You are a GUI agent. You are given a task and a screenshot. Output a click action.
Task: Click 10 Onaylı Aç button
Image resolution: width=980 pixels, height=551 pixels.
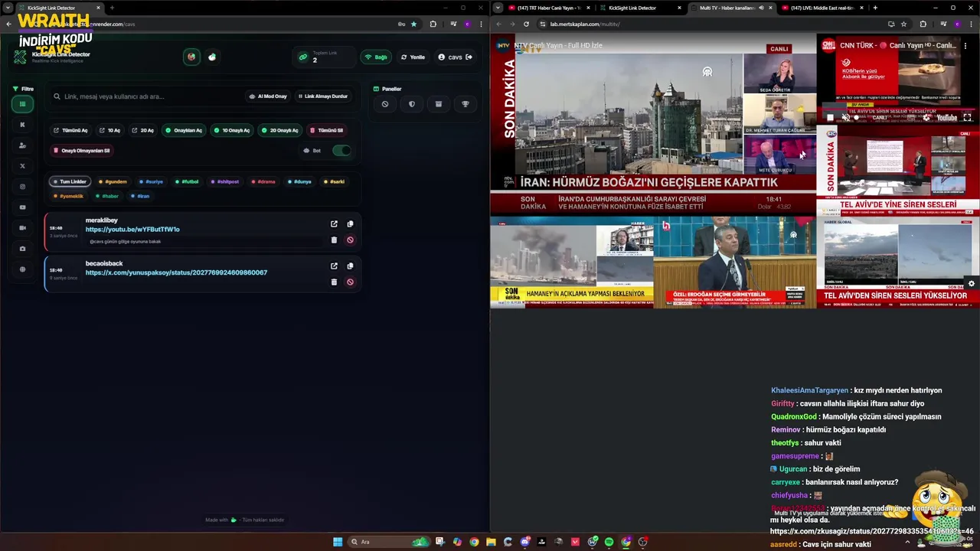pyautogui.click(x=232, y=130)
